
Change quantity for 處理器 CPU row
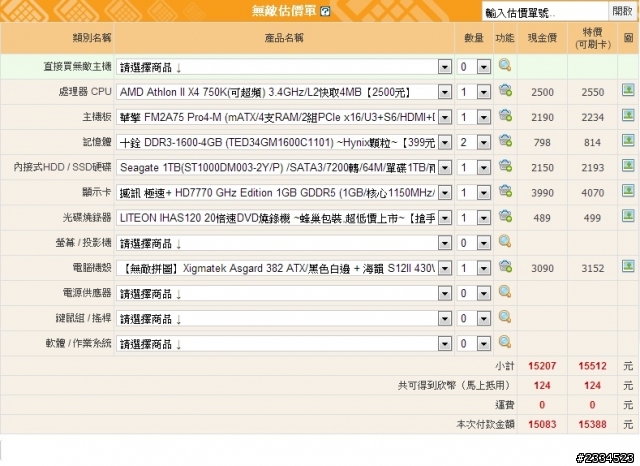pyautogui.click(x=473, y=92)
